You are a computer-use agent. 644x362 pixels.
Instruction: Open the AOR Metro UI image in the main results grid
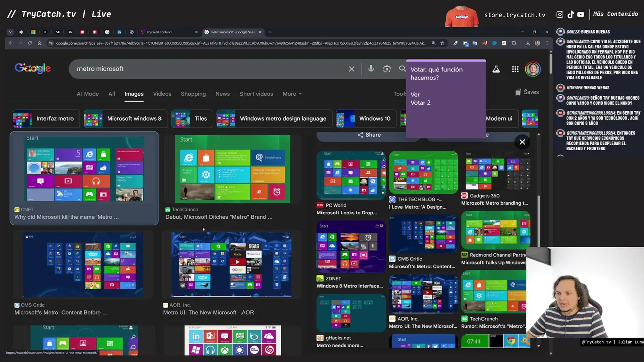231,264
